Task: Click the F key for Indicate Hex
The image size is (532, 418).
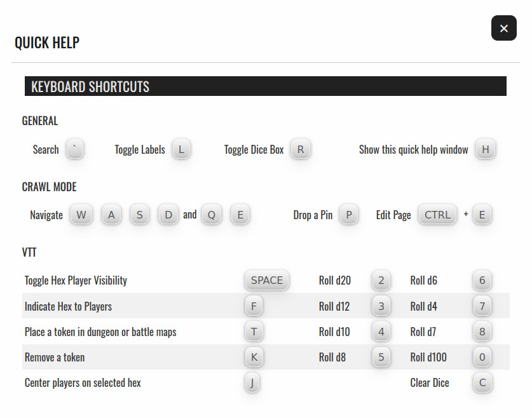Action: [x=254, y=306]
